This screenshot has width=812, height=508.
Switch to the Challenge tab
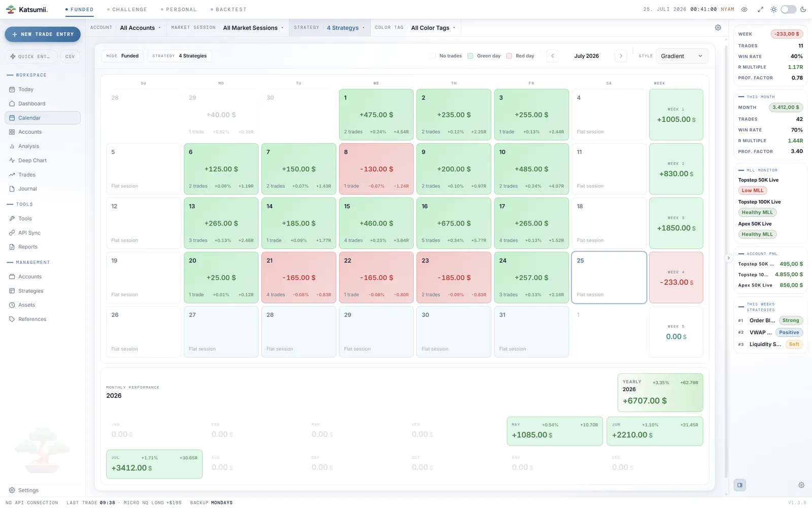pyautogui.click(x=127, y=10)
